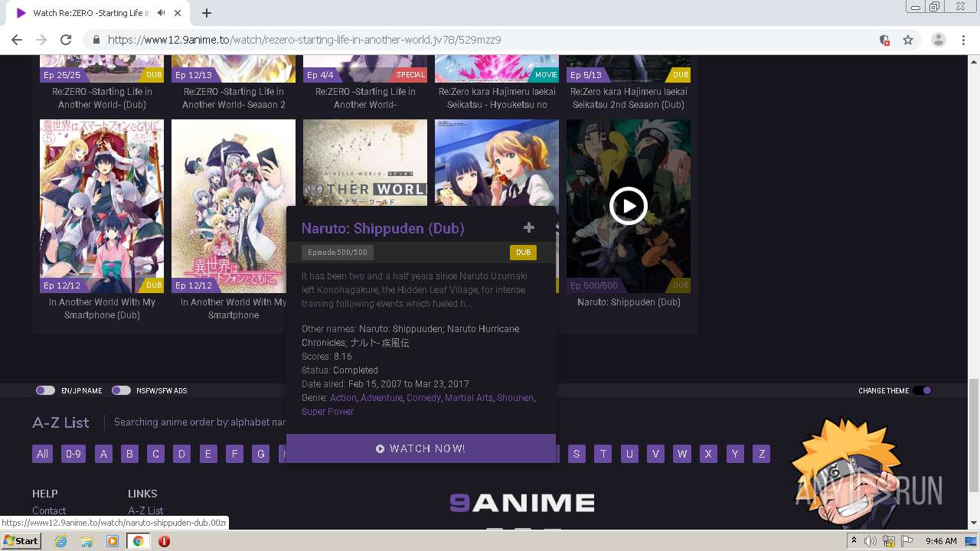Open the Comedy genre link

[423, 398]
